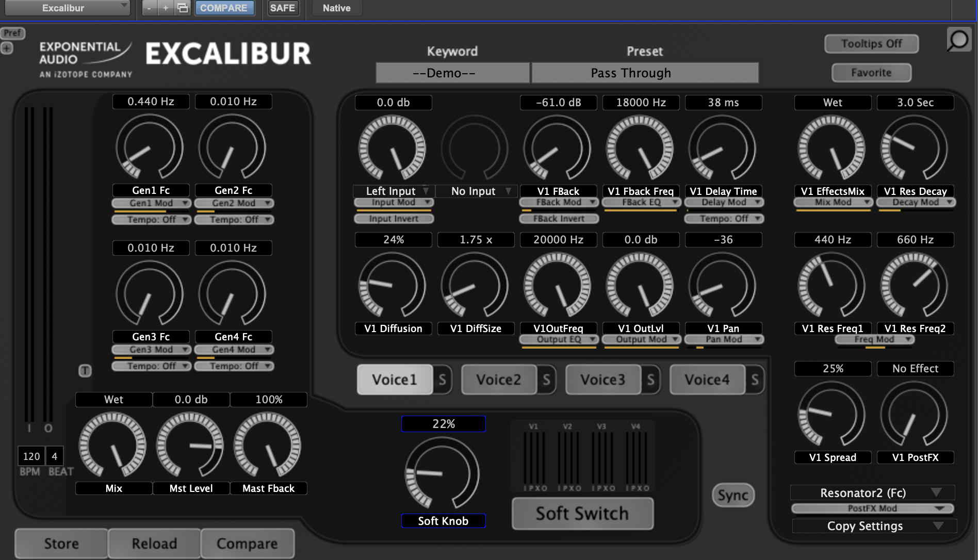The width and height of the screenshot is (978, 560).
Task: Click the V1 Spread knob
Action: pyautogui.click(x=832, y=415)
